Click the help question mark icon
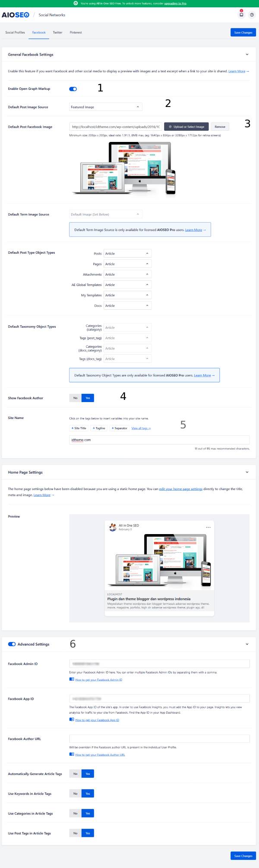Screen dimensions: 259x868 [252, 15]
